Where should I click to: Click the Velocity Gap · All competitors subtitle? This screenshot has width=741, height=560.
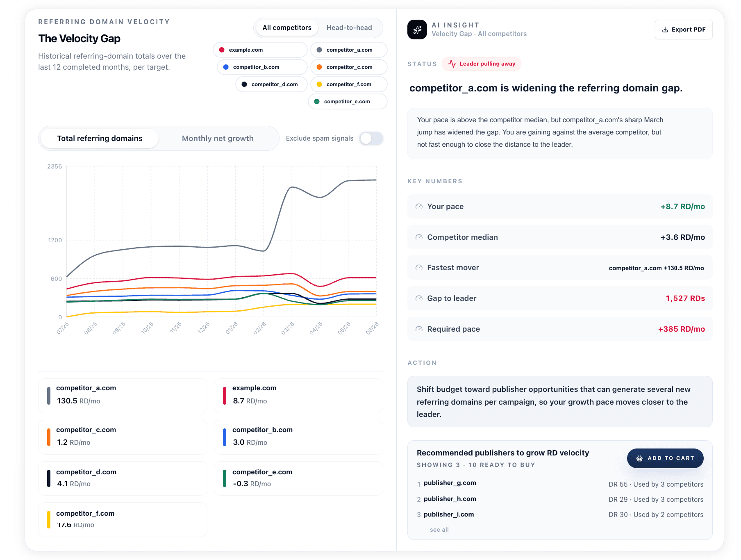[479, 34]
